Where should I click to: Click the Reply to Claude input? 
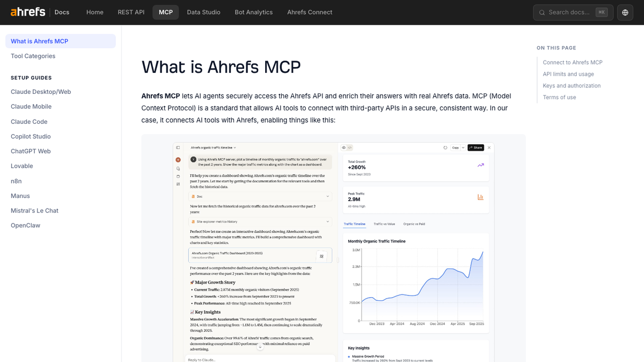[260, 359]
